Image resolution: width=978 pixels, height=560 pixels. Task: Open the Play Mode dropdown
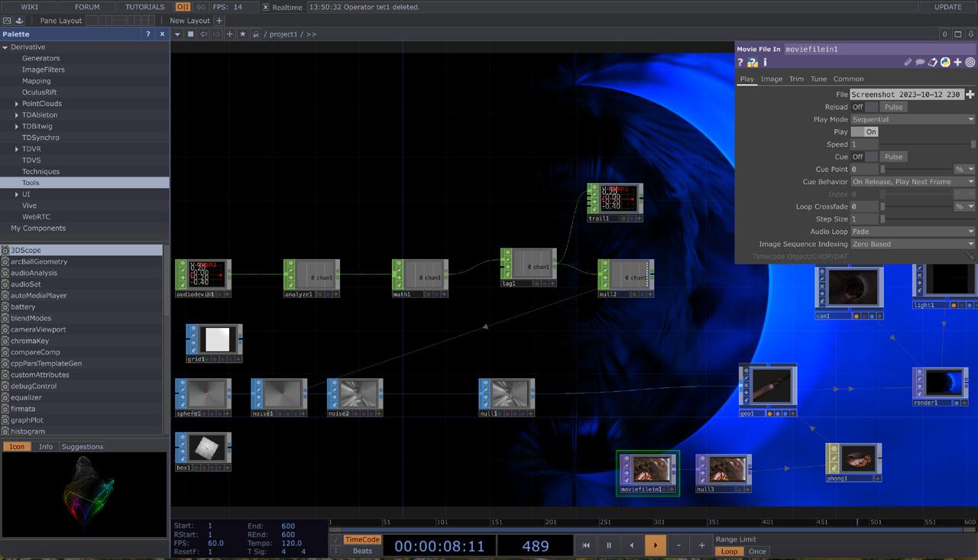tap(912, 120)
